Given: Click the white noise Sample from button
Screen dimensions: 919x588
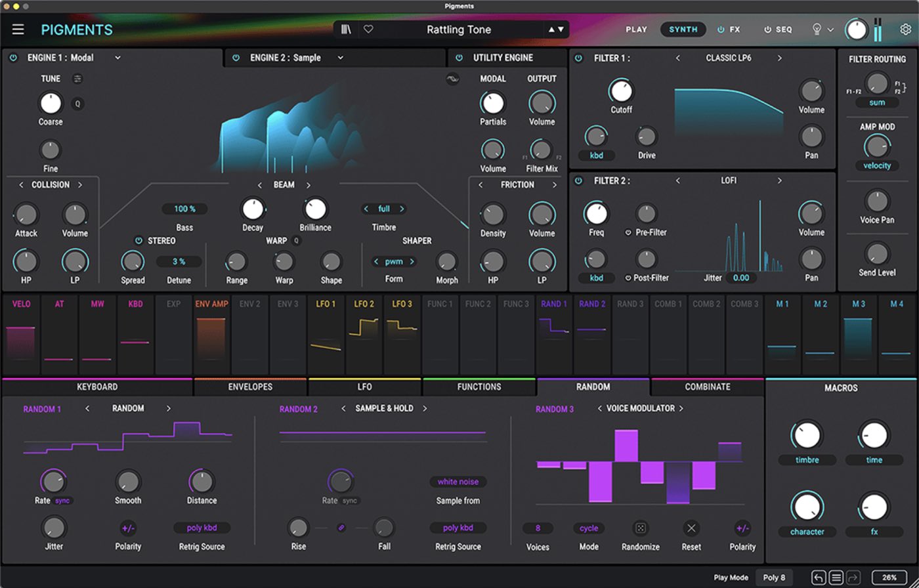Looking at the screenshot, I should [x=458, y=482].
